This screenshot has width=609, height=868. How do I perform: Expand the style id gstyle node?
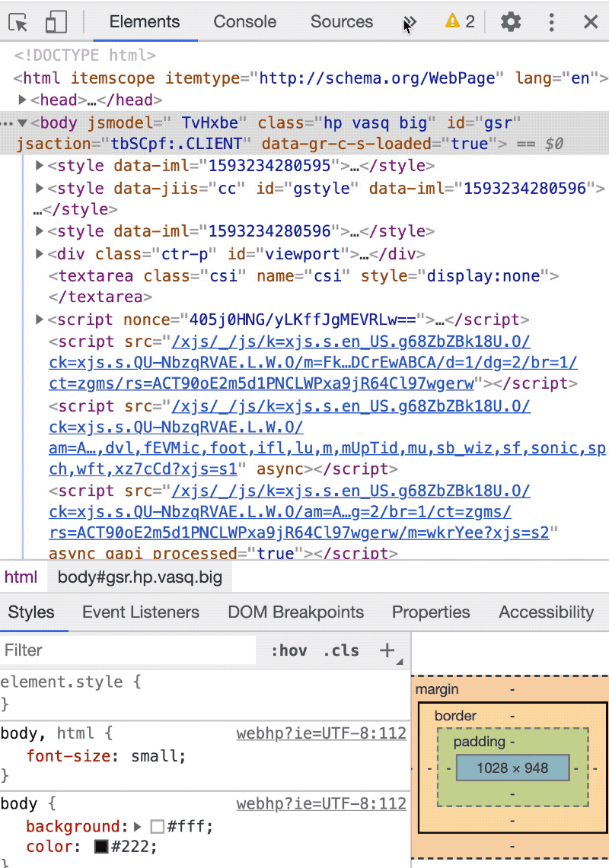(40, 188)
